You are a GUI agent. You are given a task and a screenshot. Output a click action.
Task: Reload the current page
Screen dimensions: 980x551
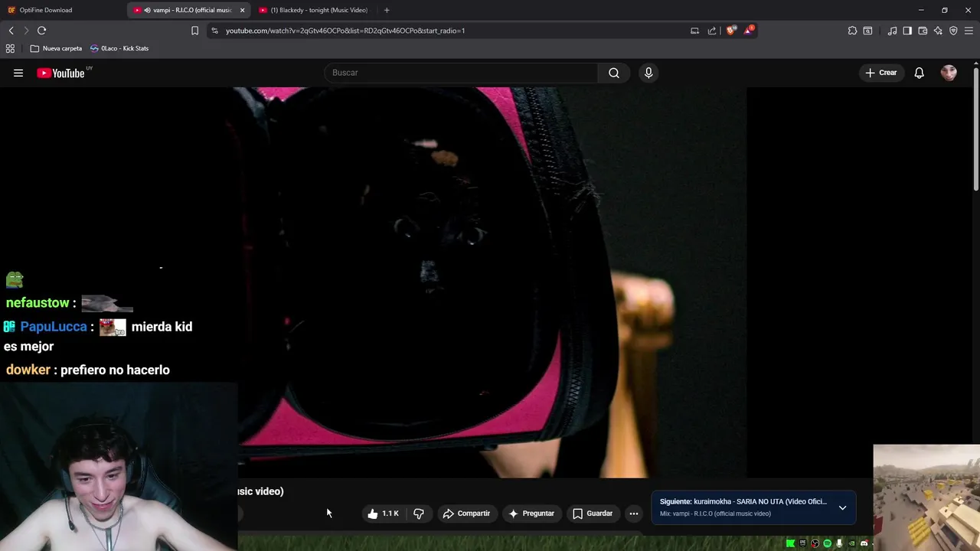[41, 31]
